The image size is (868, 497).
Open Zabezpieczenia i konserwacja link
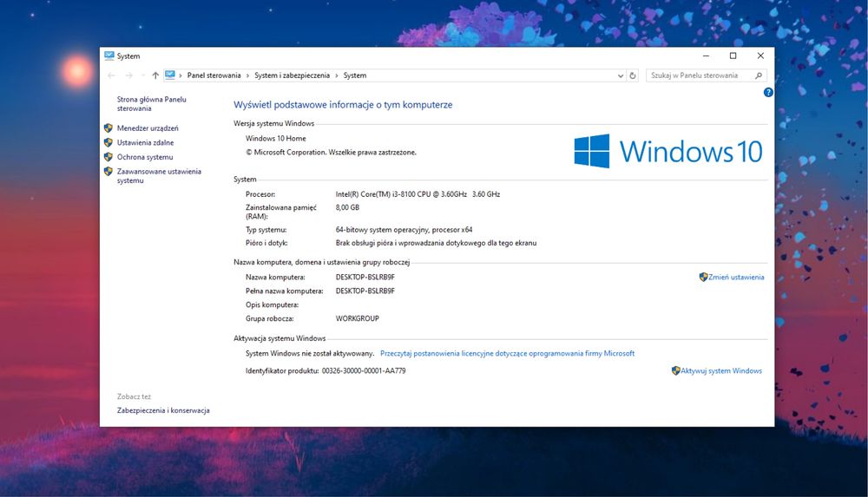pos(163,410)
